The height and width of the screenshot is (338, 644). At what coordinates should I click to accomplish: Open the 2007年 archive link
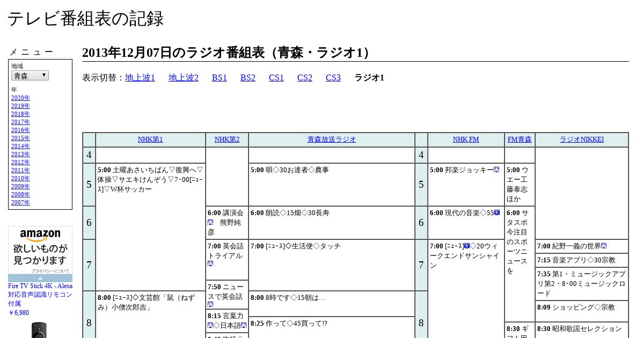click(x=20, y=202)
